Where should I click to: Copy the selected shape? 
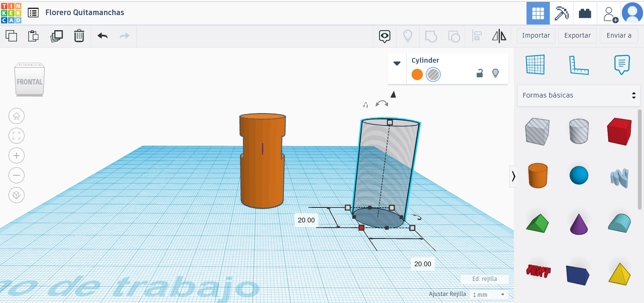11,36
